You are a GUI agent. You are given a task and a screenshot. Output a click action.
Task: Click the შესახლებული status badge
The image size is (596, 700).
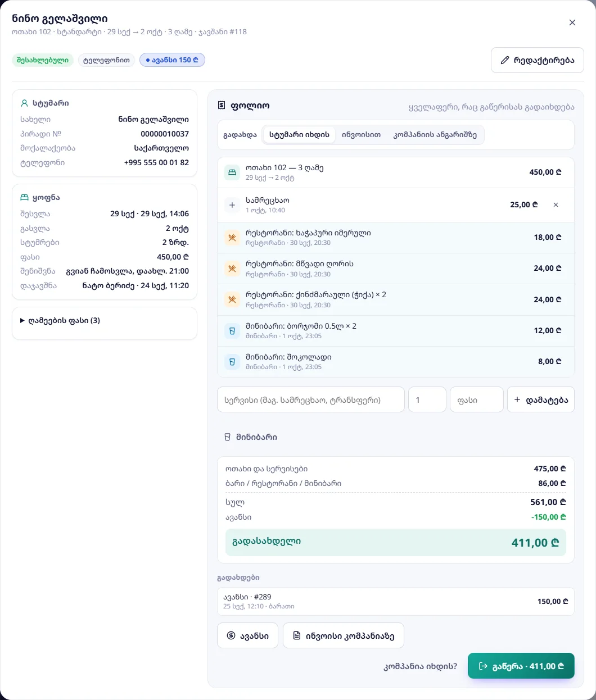tap(43, 60)
